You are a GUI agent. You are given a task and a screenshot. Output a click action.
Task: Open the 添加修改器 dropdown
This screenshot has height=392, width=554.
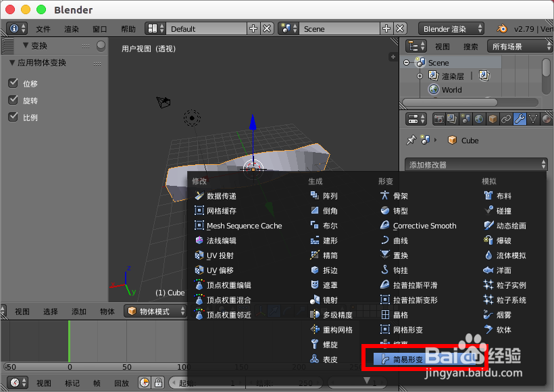[x=476, y=165]
